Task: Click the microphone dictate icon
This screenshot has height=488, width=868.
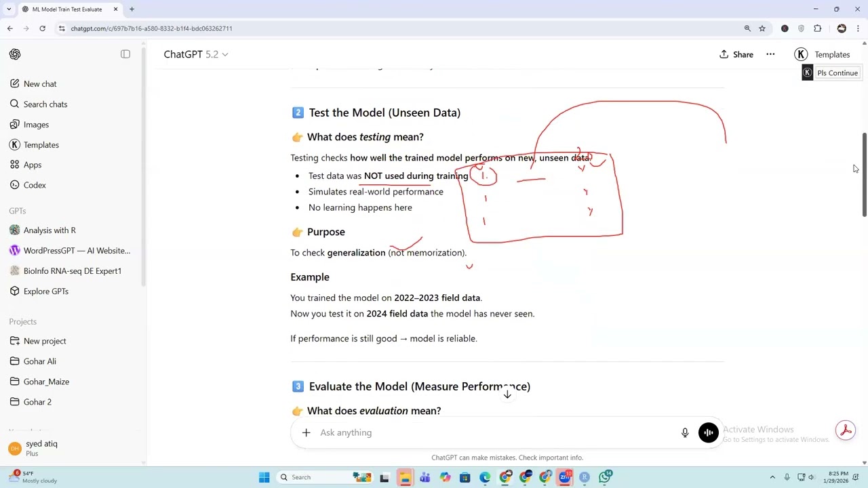Action: tap(685, 432)
